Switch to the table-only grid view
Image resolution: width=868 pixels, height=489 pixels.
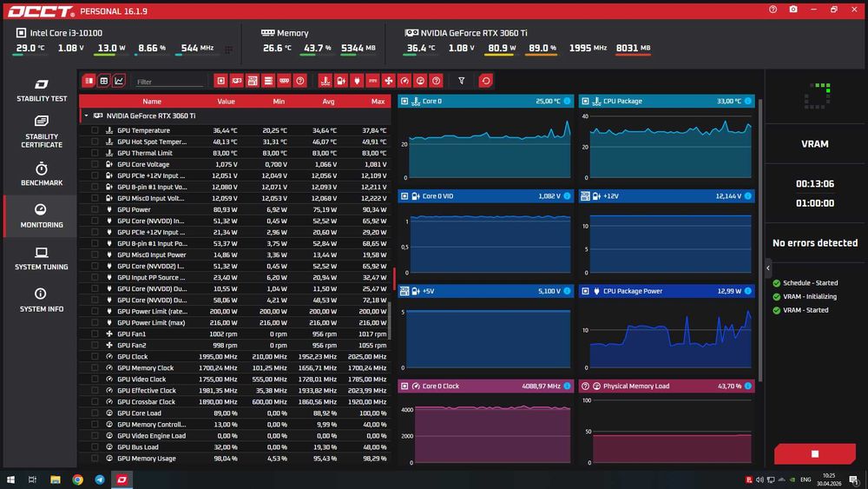103,81
